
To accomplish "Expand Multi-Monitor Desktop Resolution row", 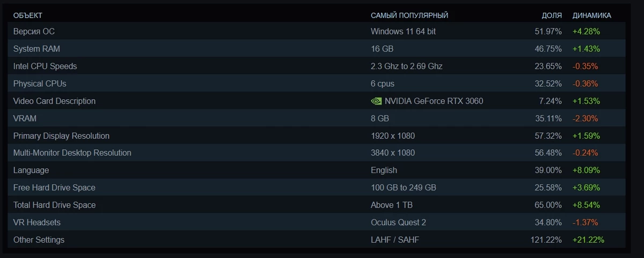I will pyautogui.click(x=317, y=153).
